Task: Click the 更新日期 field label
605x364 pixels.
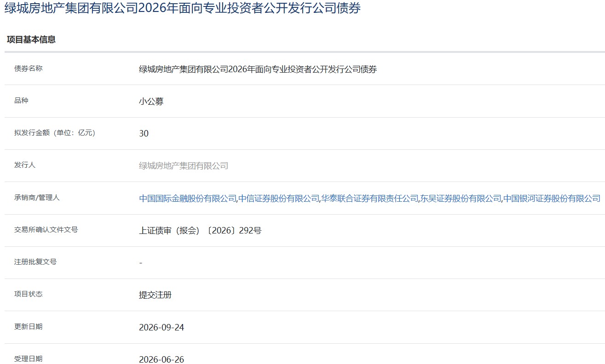Action: (29, 327)
